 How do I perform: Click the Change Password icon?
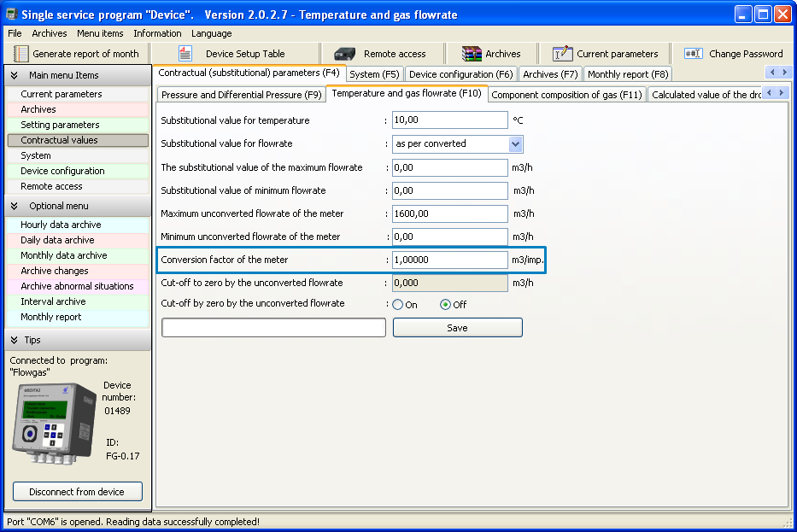694,53
